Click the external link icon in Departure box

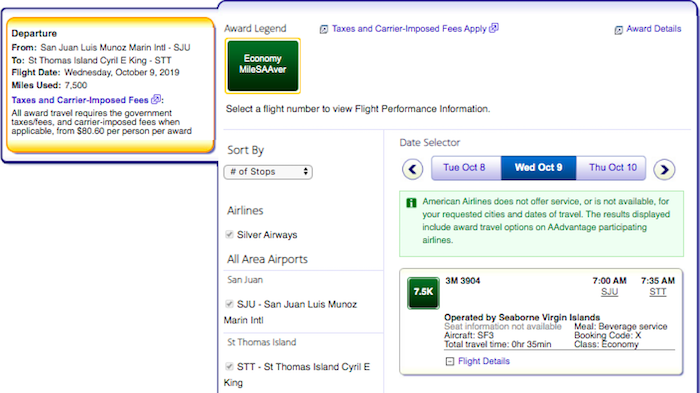pyautogui.click(x=156, y=99)
